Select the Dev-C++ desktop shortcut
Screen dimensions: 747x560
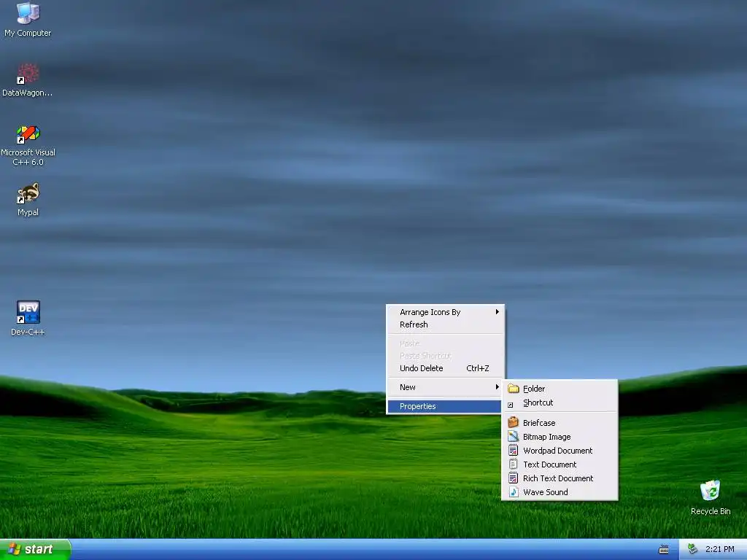point(28,318)
